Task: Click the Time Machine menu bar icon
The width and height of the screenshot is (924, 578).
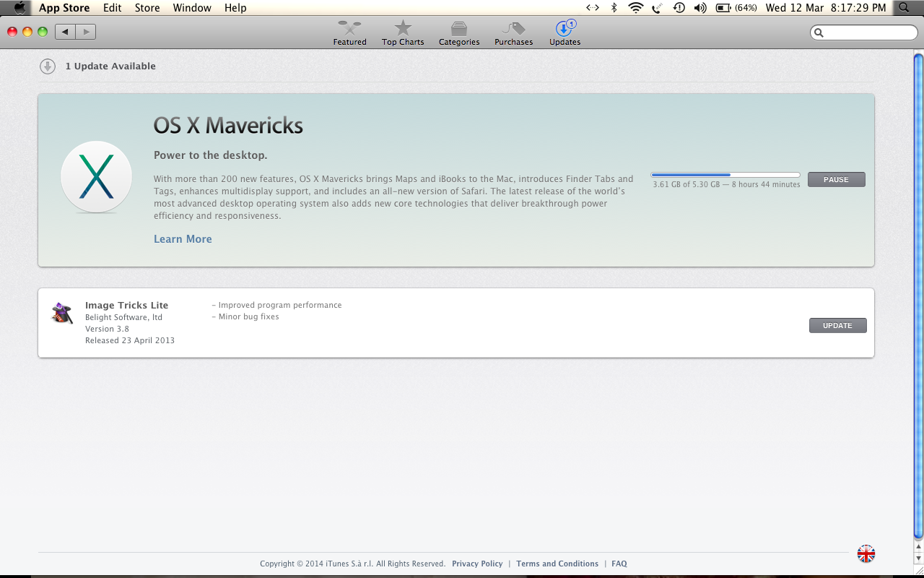Action: tap(679, 8)
